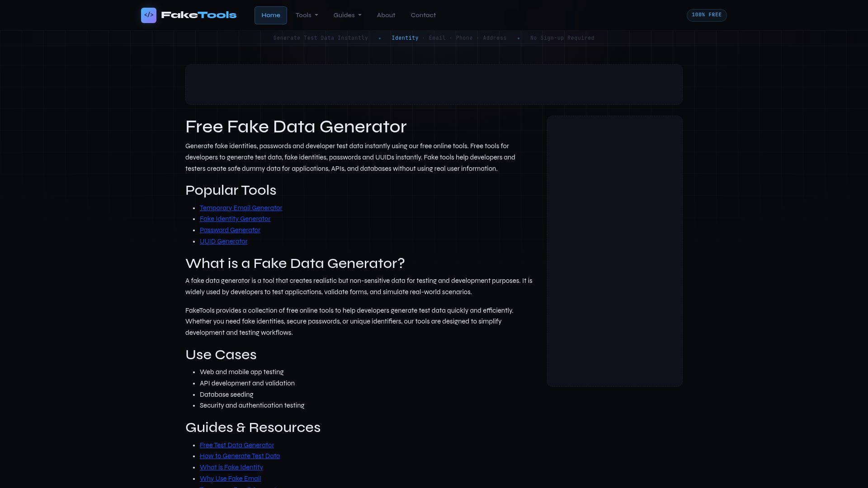The image size is (868, 488).
Task: Click the empty sidebar ad placeholder box
Action: click(x=615, y=251)
